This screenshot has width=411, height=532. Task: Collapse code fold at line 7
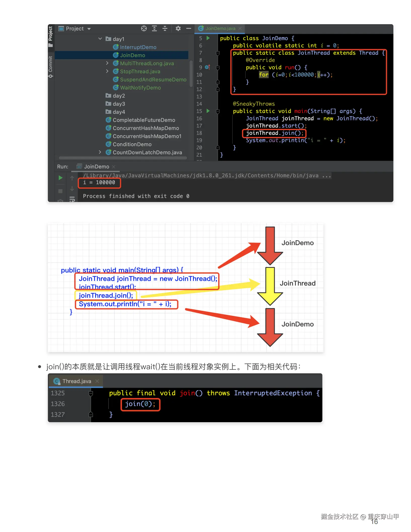tap(218, 53)
